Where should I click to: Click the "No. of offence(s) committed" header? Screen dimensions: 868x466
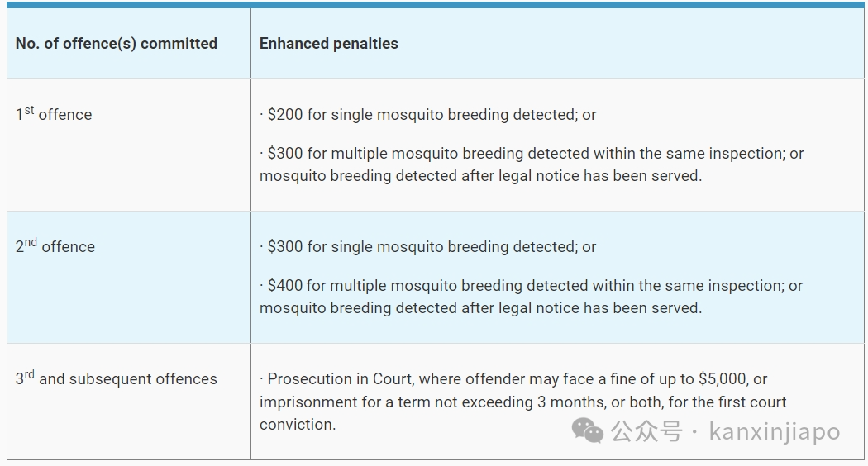click(x=117, y=44)
